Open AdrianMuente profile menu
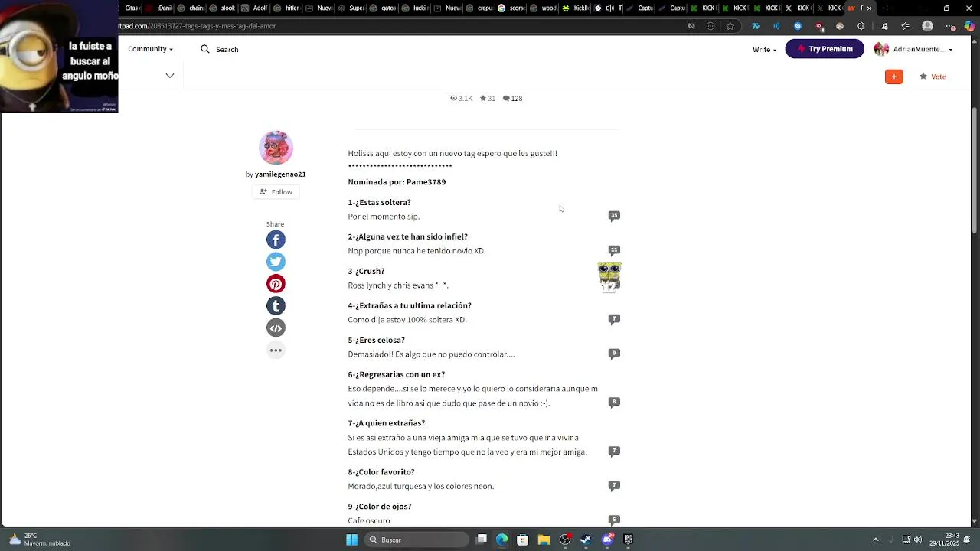The image size is (980, 551). pyautogui.click(x=913, y=49)
